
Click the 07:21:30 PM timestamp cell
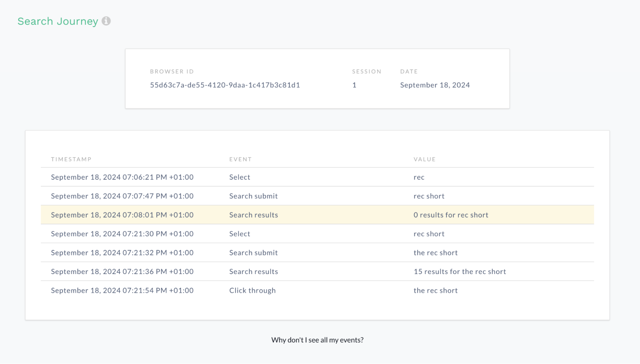(x=122, y=234)
